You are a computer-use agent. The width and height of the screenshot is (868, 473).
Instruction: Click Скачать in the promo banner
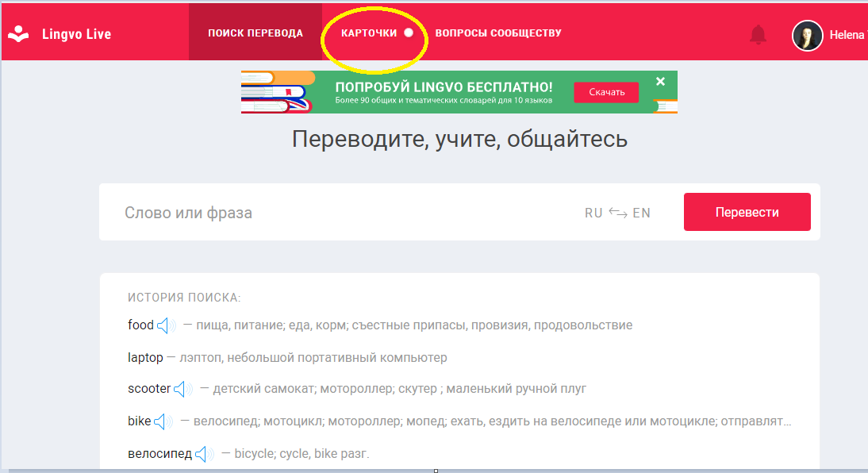(607, 92)
